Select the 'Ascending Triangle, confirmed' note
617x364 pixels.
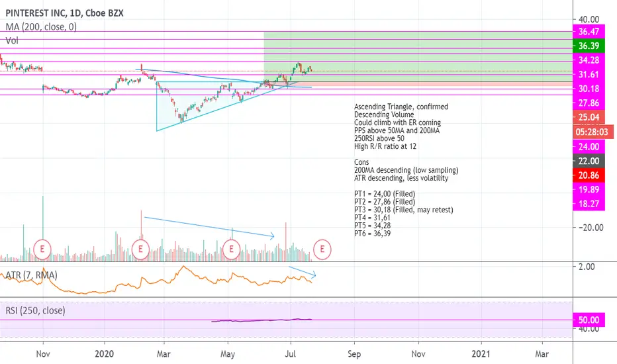click(x=401, y=107)
